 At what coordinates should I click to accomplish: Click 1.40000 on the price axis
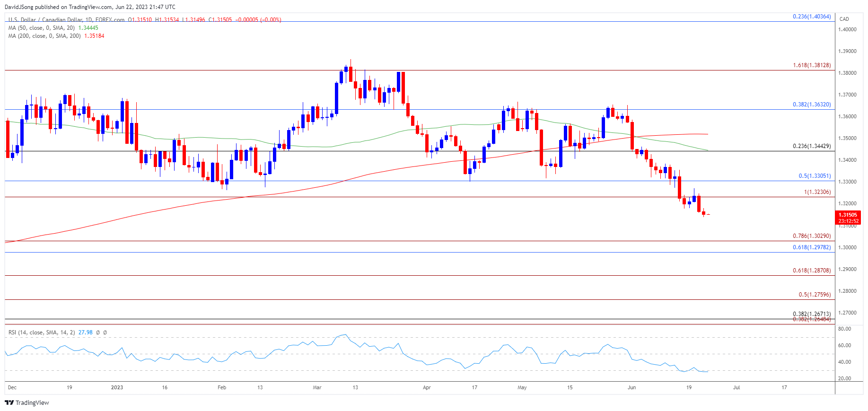coord(847,29)
